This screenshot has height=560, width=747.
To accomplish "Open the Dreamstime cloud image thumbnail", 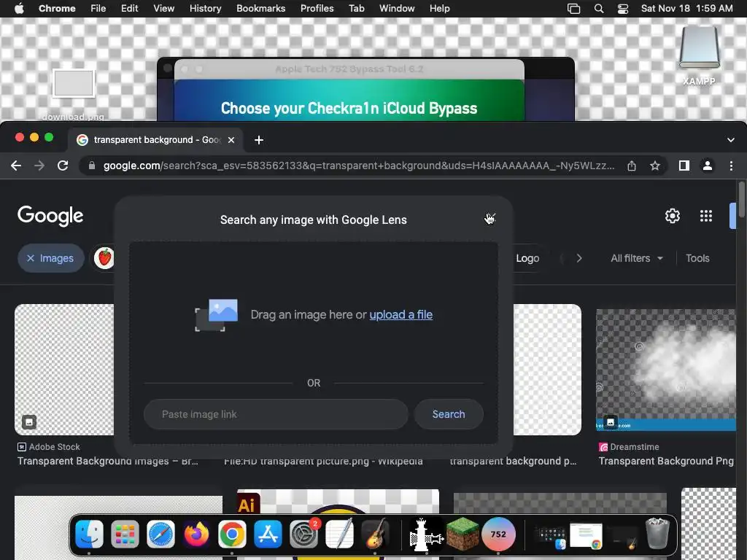I will click(x=666, y=370).
